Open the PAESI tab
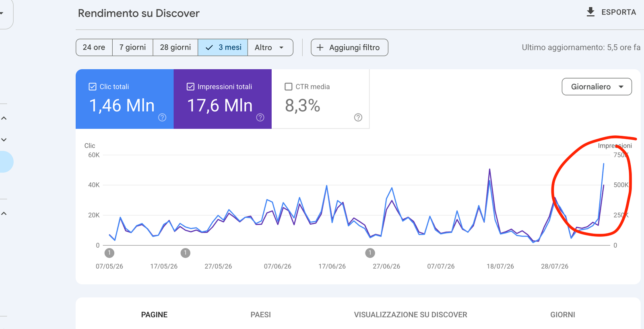Viewport: 644px width, 329px height. pyautogui.click(x=261, y=315)
